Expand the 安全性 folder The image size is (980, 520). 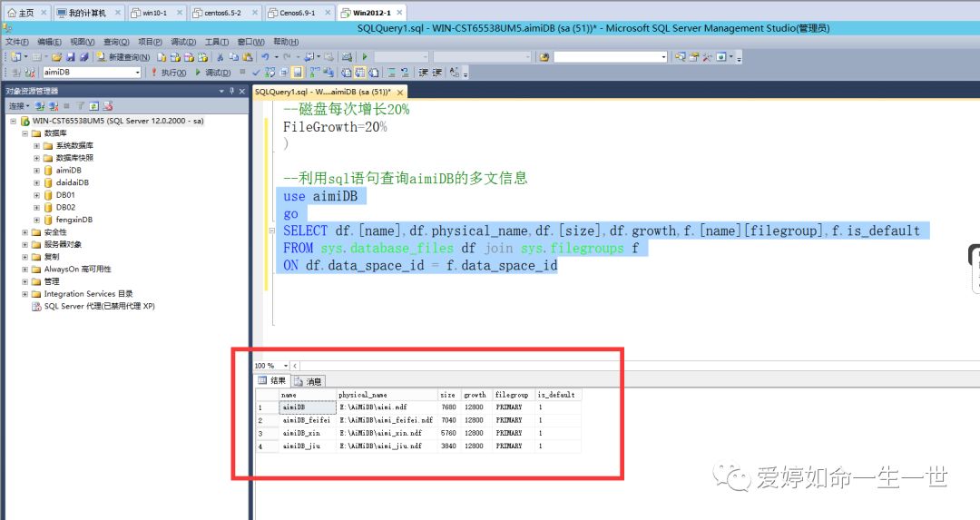[25, 232]
